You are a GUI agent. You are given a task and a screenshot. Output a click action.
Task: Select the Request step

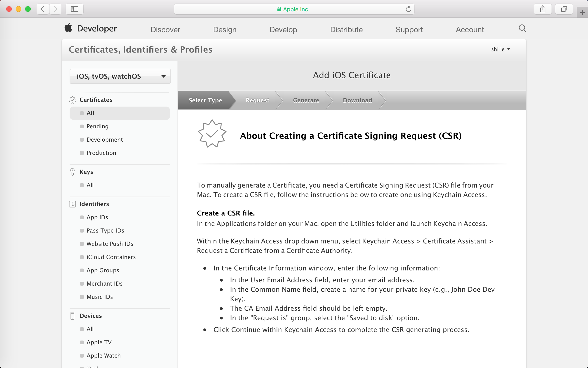tap(257, 100)
